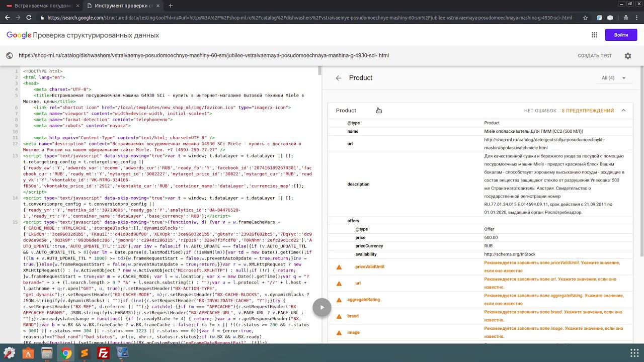Select the 'image' warning row label
644x362 pixels.
pos(353,333)
